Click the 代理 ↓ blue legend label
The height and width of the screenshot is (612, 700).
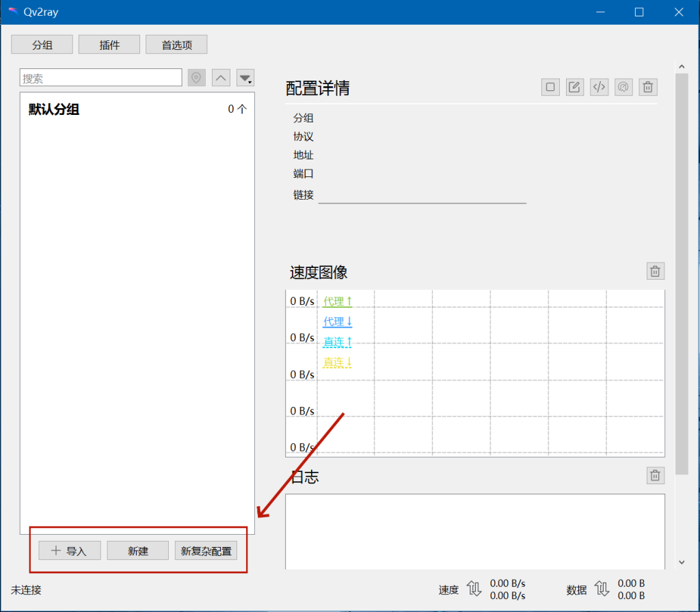[338, 321]
